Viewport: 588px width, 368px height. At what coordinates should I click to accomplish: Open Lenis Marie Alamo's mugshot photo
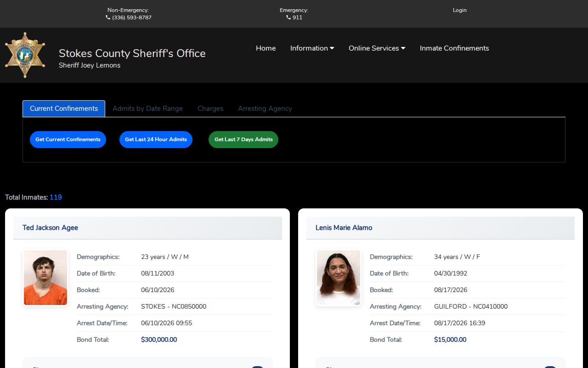(x=339, y=278)
